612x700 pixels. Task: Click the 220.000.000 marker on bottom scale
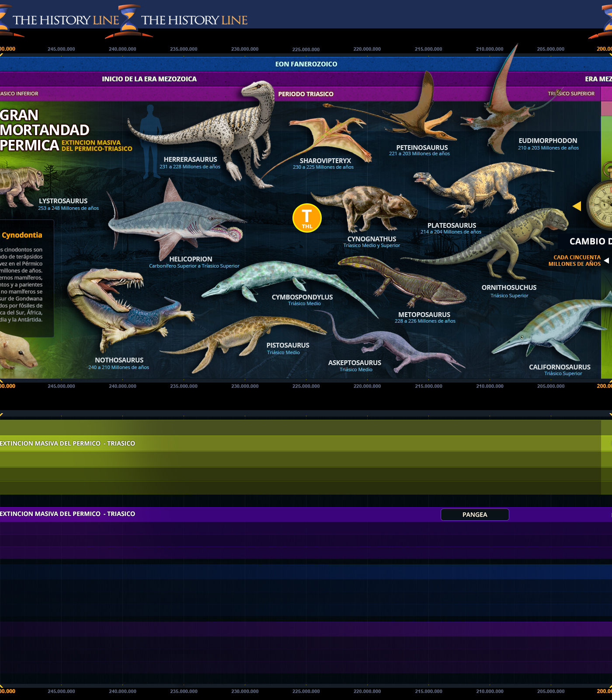367,691
